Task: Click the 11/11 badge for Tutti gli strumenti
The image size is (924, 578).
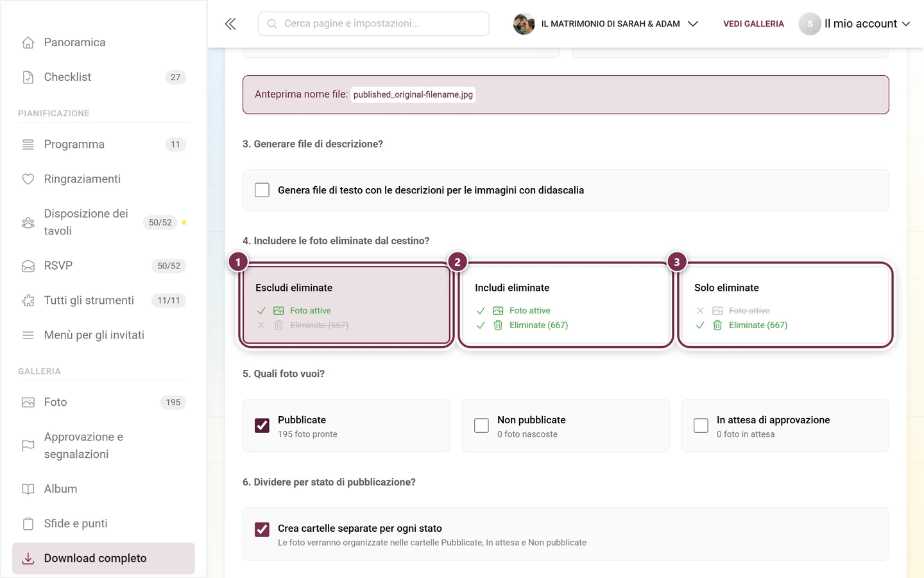Action: [169, 301]
